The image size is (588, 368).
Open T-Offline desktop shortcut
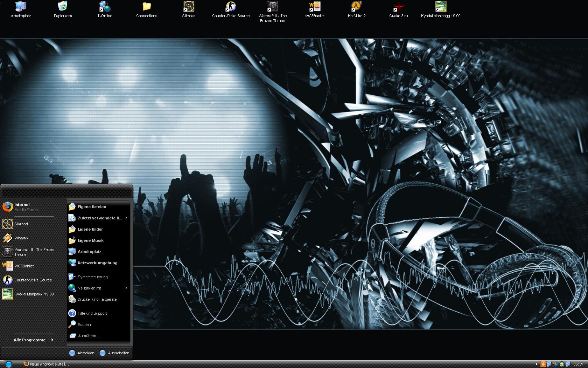click(105, 9)
